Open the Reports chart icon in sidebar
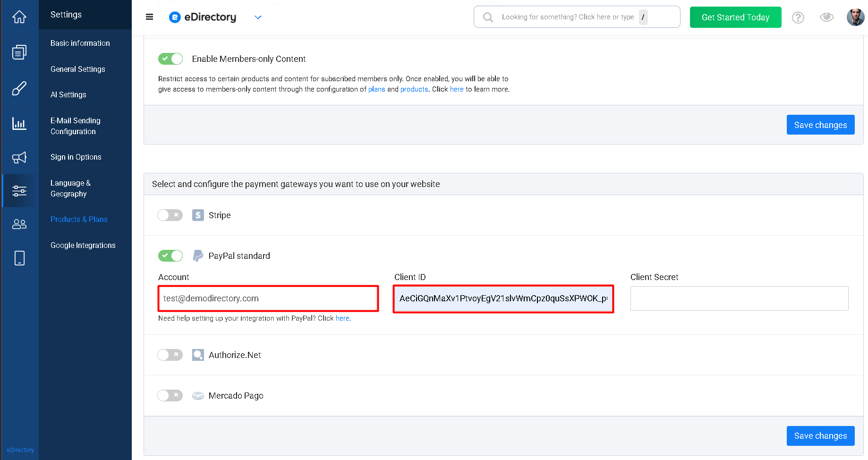This screenshot has height=460, width=868. pyautogui.click(x=19, y=124)
